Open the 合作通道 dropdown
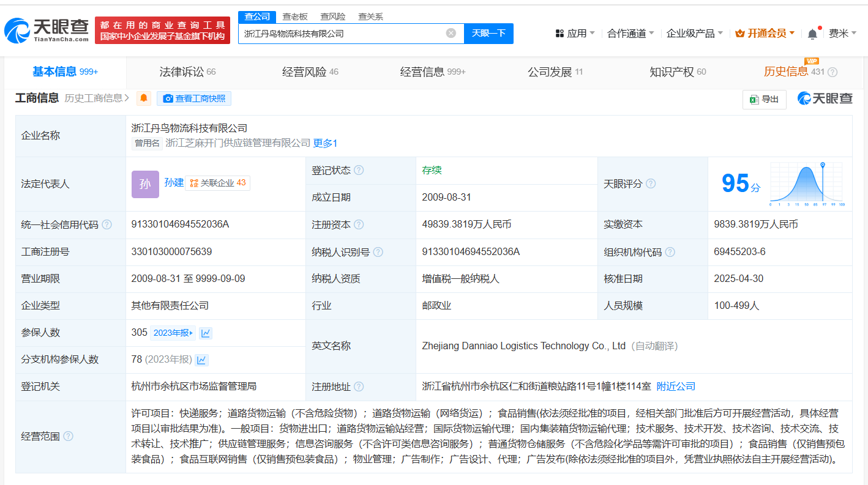The width and height of the screenshot is (868, 485). click(630, 33)
